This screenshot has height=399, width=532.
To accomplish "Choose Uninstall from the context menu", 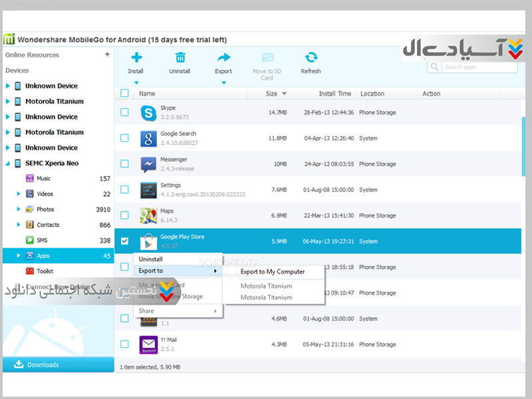I will [150, 259].
